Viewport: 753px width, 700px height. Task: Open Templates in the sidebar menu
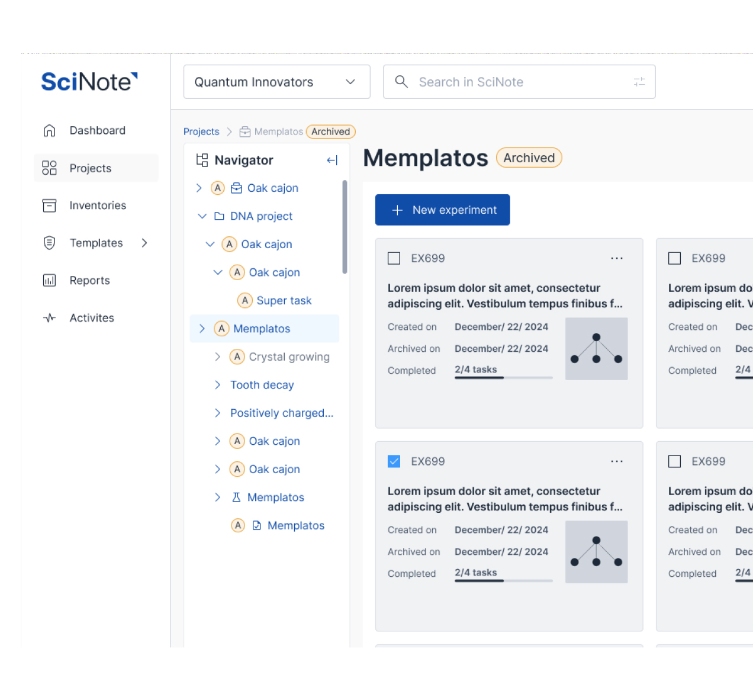[x=96, y=243]
